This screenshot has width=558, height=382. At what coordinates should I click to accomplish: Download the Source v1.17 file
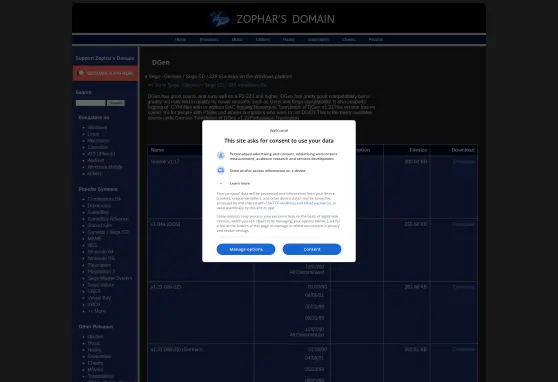pyautogui.click(x=464, y=162)
